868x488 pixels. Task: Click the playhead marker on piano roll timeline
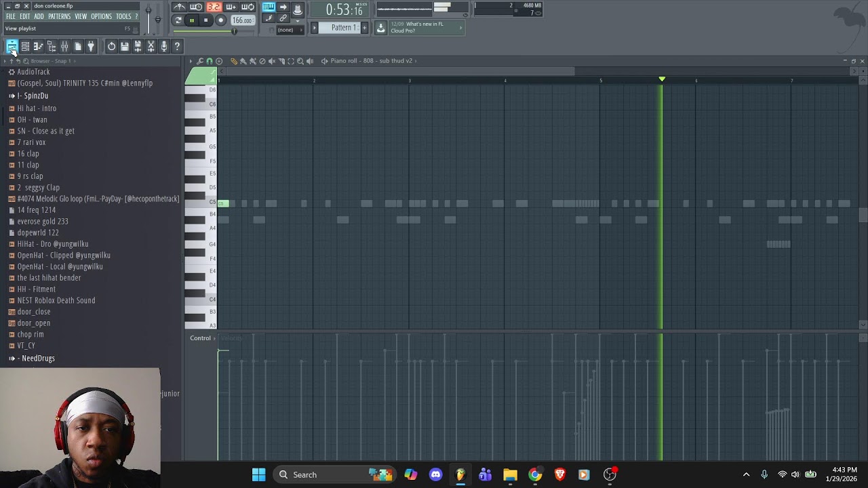[x=662, y=79]
